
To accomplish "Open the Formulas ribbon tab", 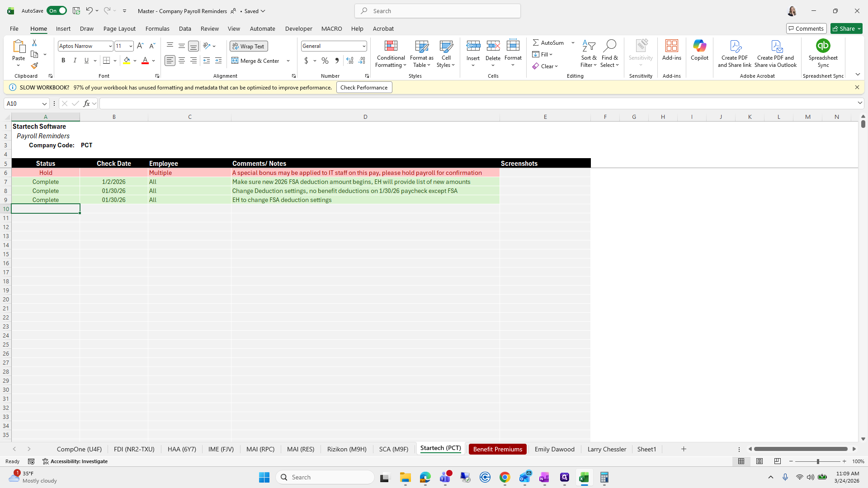I will pos(157,28).
